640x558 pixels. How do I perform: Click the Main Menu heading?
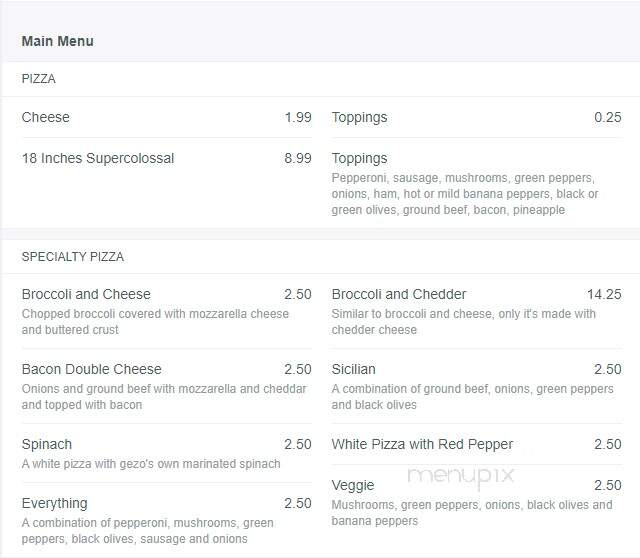(x=58, y=41)
